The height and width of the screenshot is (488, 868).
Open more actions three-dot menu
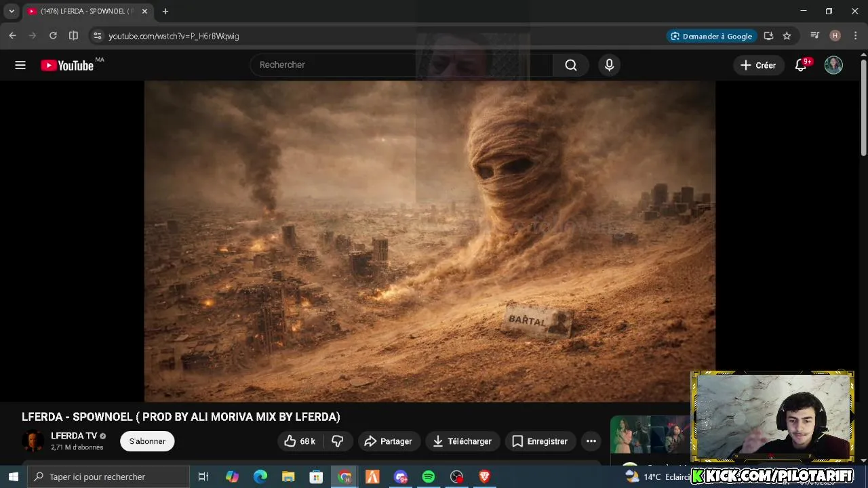click(x=591, y=441)
